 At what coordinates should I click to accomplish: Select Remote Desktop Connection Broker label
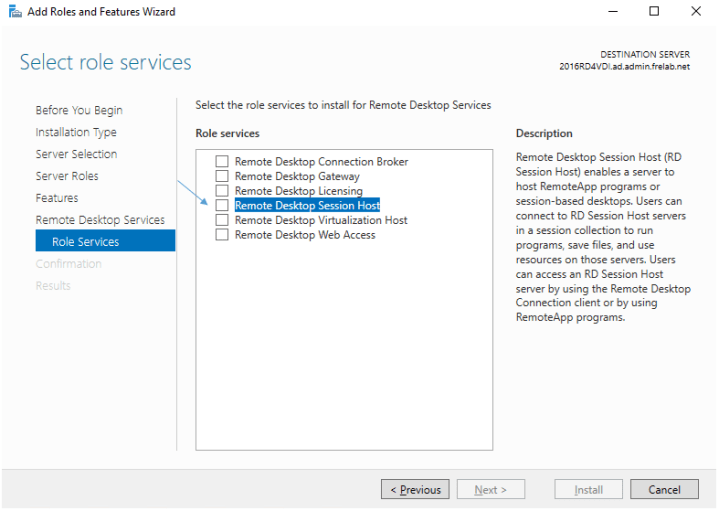[321, 161]
